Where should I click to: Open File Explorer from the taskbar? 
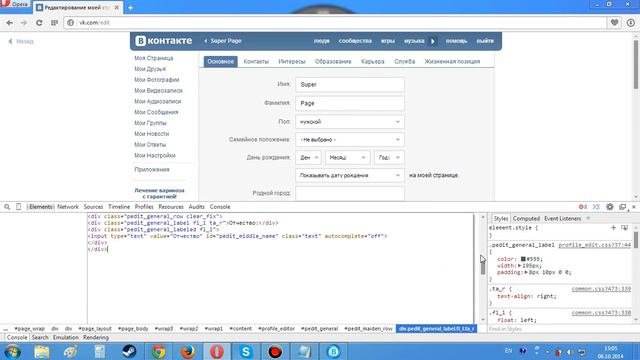(42, 351)
